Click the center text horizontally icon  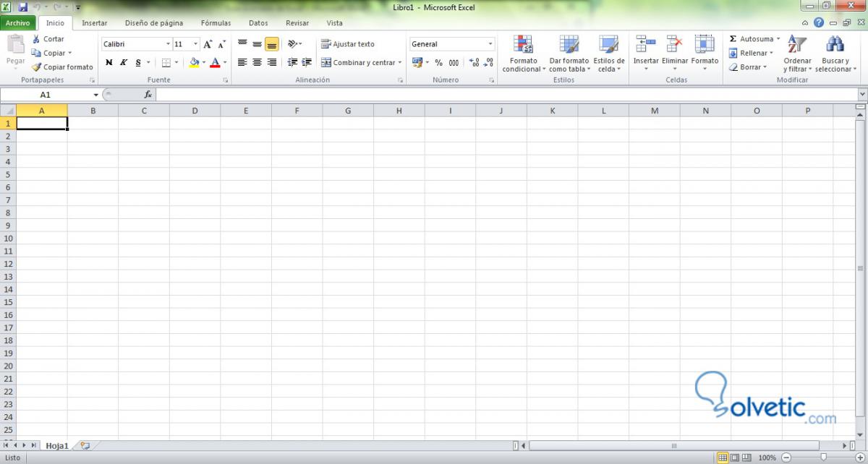257,63
